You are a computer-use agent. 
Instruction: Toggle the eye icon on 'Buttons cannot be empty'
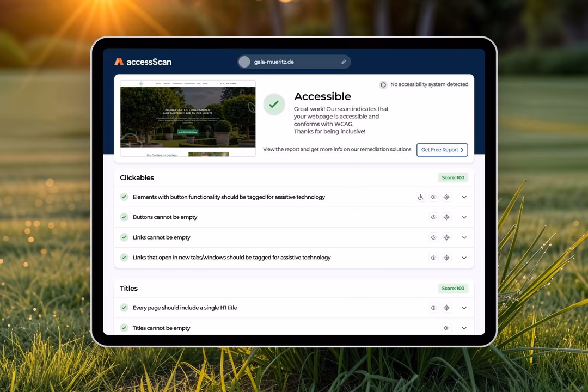[x=433, y=217]
